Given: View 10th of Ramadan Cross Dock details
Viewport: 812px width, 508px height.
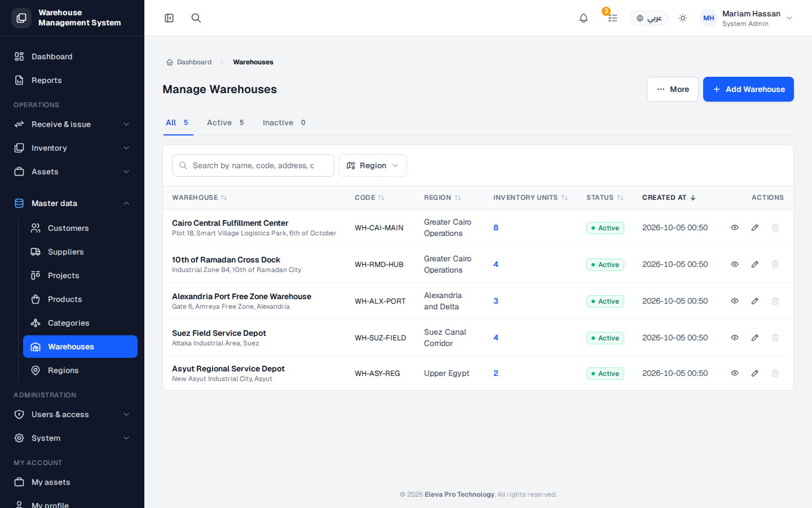Looking at the screenshot, I should pyautogui.click(x=735, y=264).
